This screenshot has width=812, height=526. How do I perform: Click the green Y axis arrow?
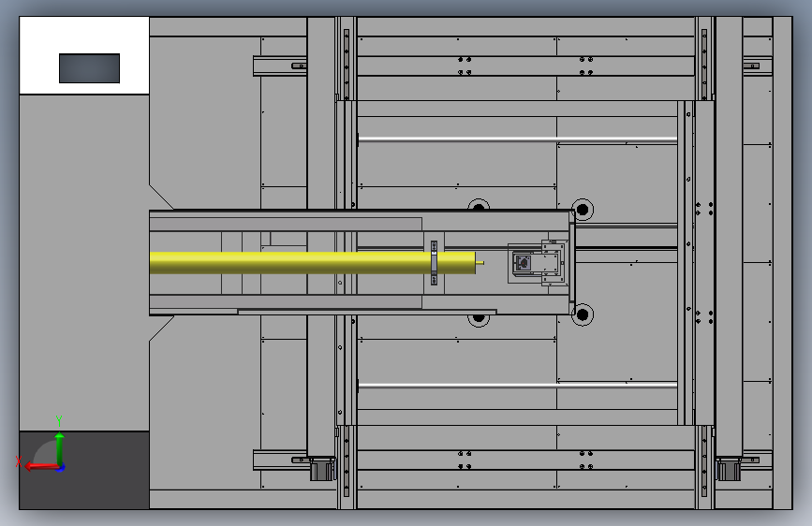60,447
